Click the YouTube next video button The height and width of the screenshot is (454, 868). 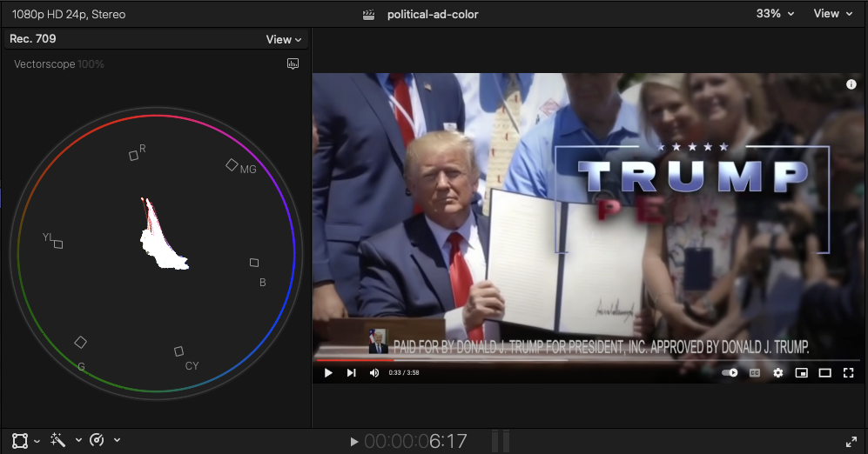pyautogui.click(x=352, y=373)
